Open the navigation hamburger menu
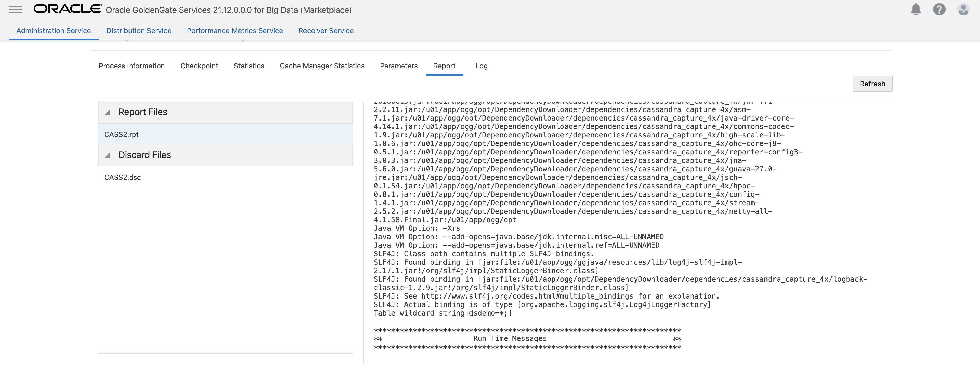Viewport: 980px width, 389px height. tap(15, 10)
